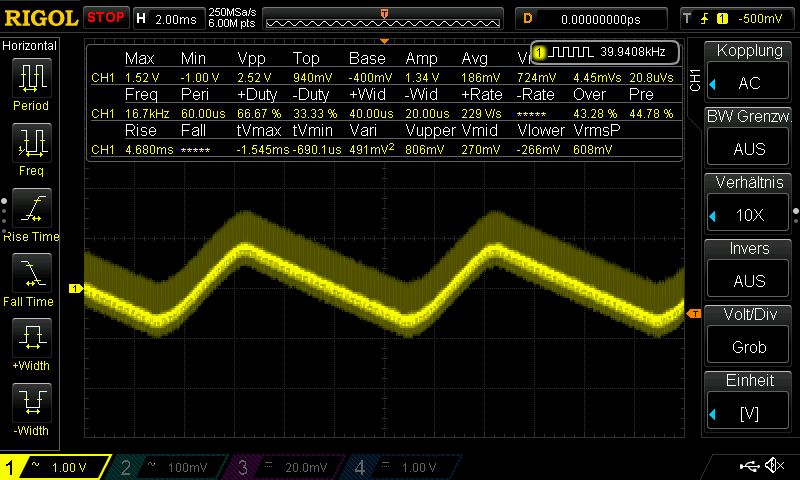Select the Period measurement icon
The image size is (800, 480).
coord(31,78)
